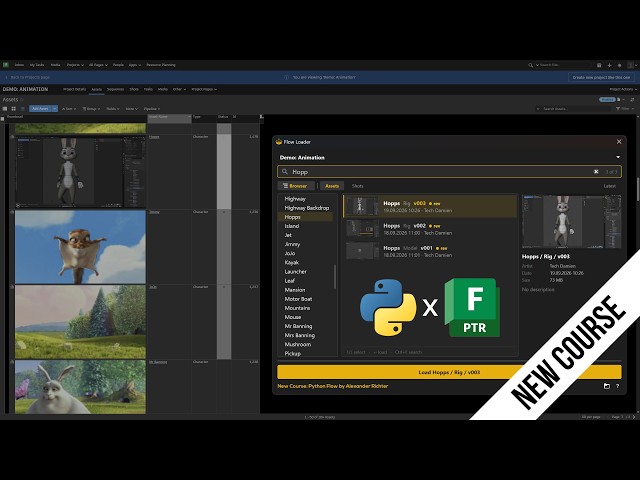
Task: Select the Shots tab in Flow Loader
Action: click(x=358, y=186)
